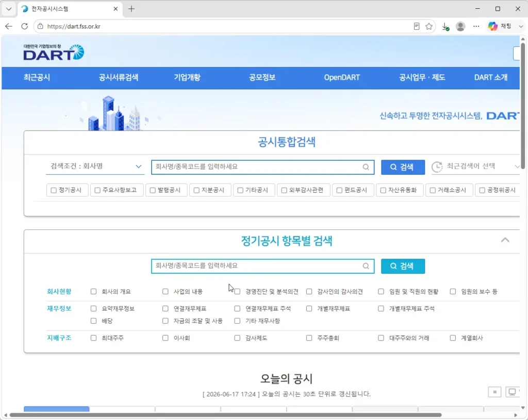Image resolution: width=528 pixels, height=420 pixels.
Task: Check the 최대주주 checkbox
Action: (94, 338)
